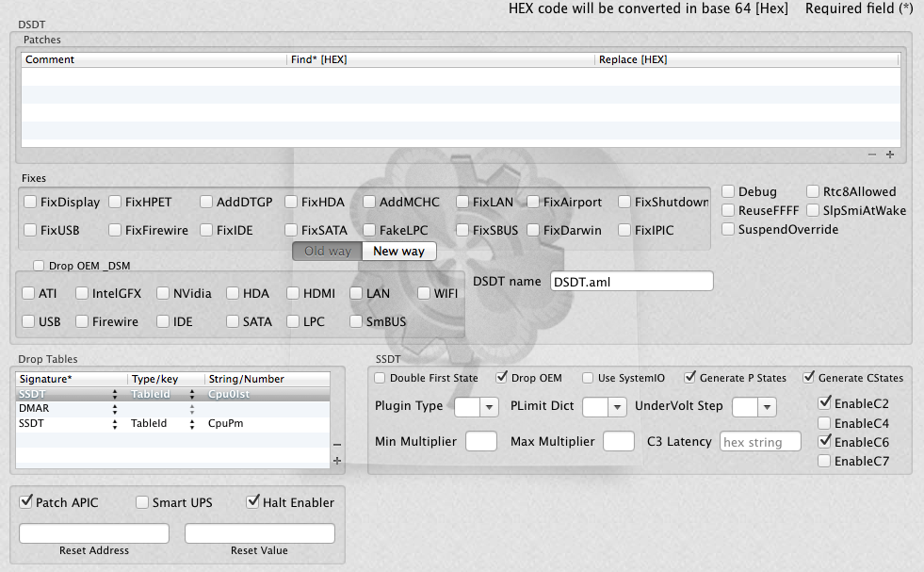
Task: Enable Double First State
Action: (381, 378)
